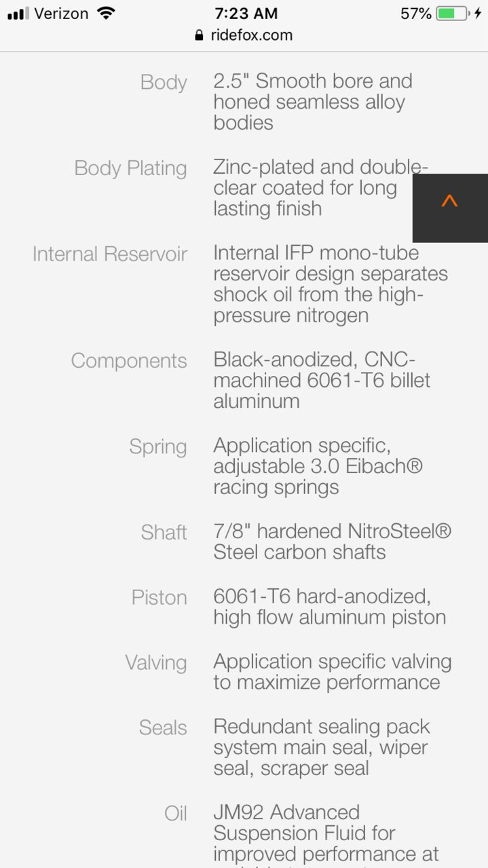Tap the Shaft specification label
The width and height of the screenshot is (488, 868).
pos(164,532)
